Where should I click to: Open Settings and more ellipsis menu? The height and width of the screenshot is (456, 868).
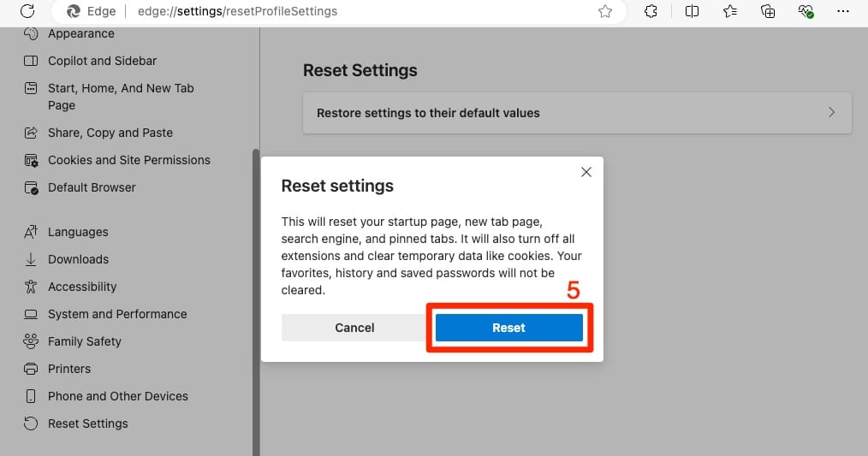click(x=843, y=11)
